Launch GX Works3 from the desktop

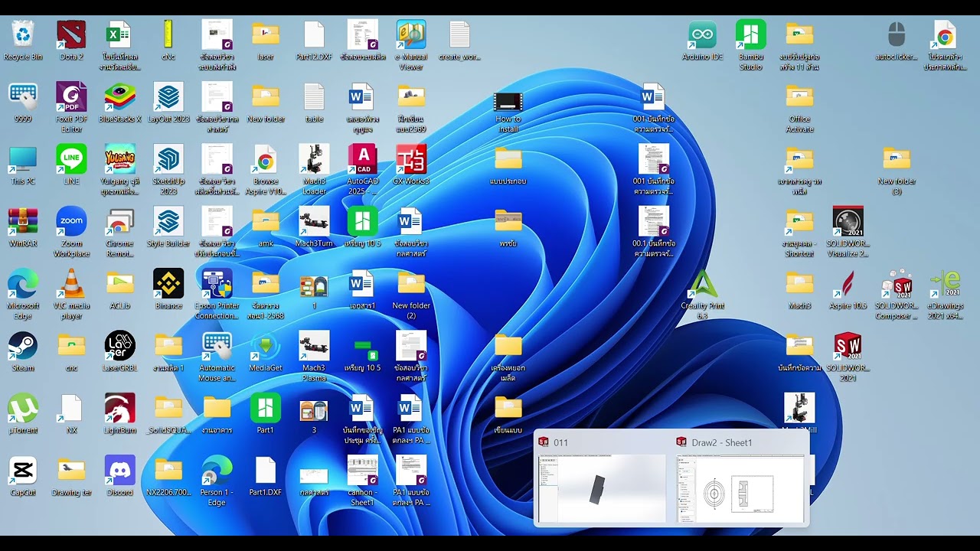(411, 165)
